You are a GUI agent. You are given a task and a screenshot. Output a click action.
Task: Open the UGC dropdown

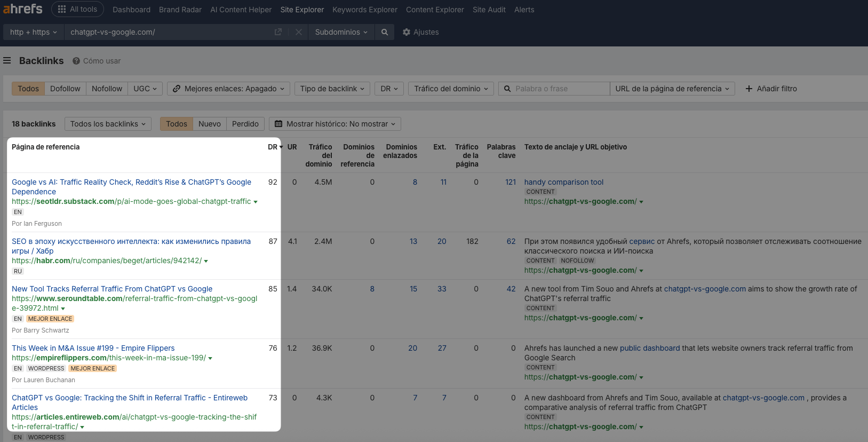click(145, 89)
